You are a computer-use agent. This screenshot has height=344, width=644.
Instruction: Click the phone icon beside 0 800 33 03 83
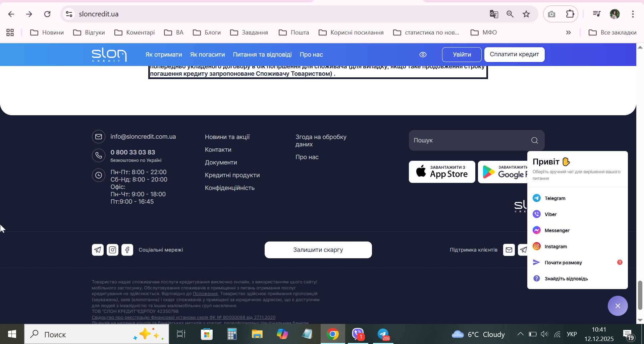(99, 155)
